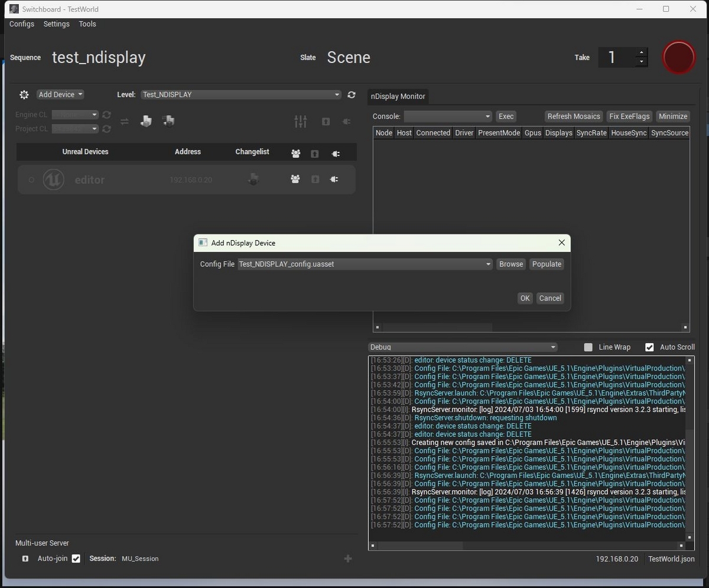Refresh the Level list
709x588 pixels.
[352, 94]
